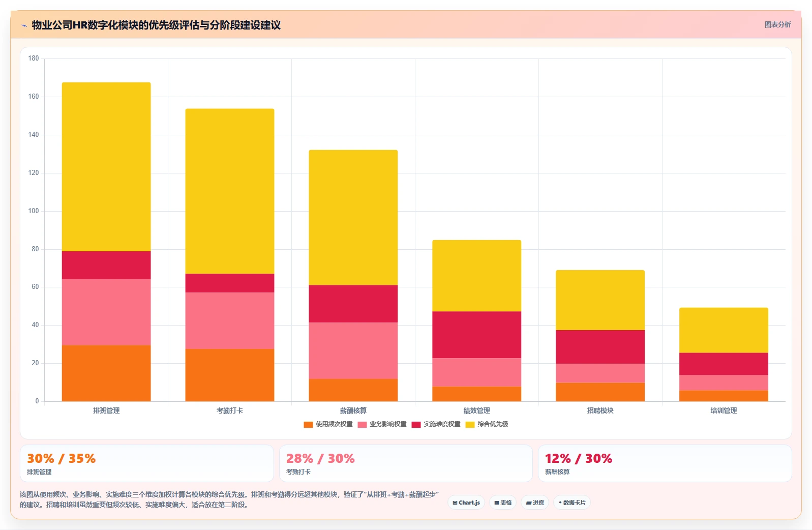
Task: Click the 实施难度权重 legend label text
Action: (442, 424)
